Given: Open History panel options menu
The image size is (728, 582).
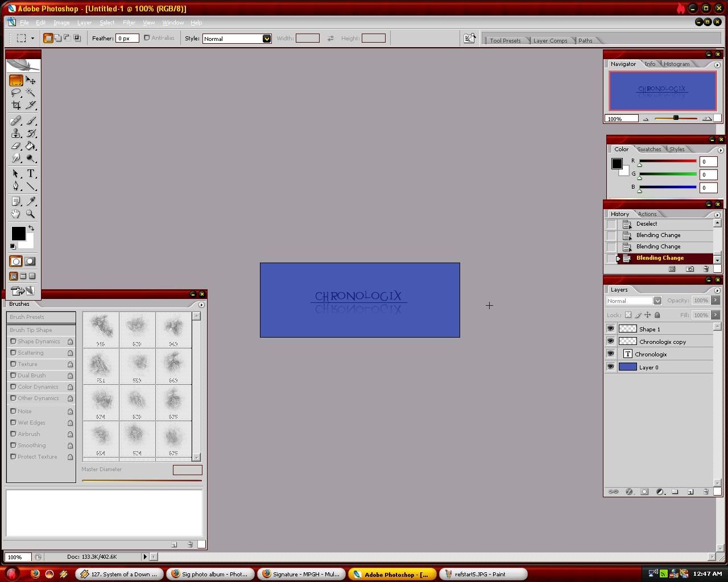Looking at the screenshot, I should click(717, 215).
